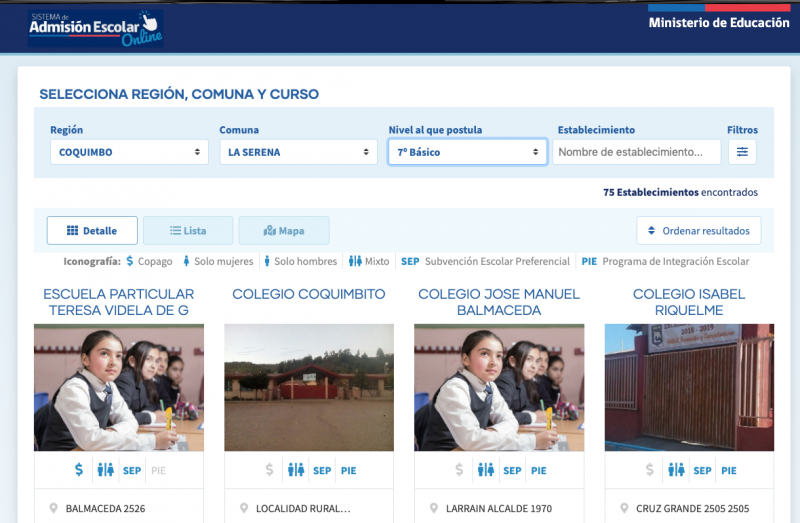Click SEP badge on Jose Manuel Balmaceda card
800x523 pixels.
click(512, 470)
